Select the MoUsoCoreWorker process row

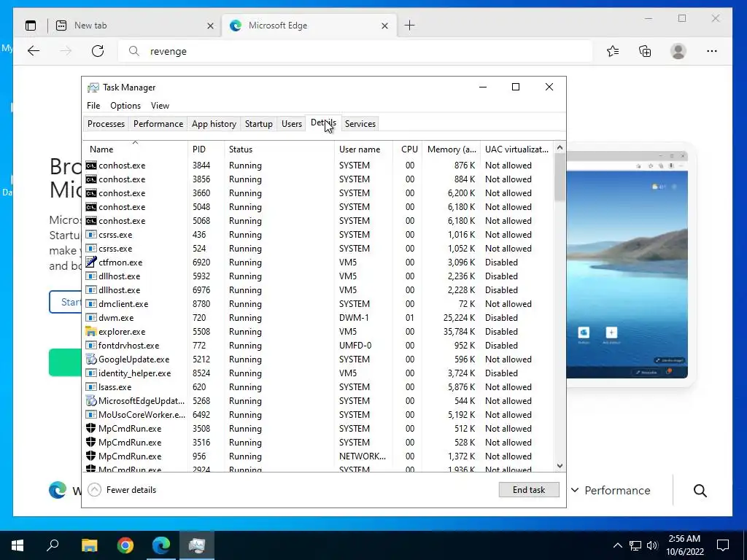[x=318, y=414]
